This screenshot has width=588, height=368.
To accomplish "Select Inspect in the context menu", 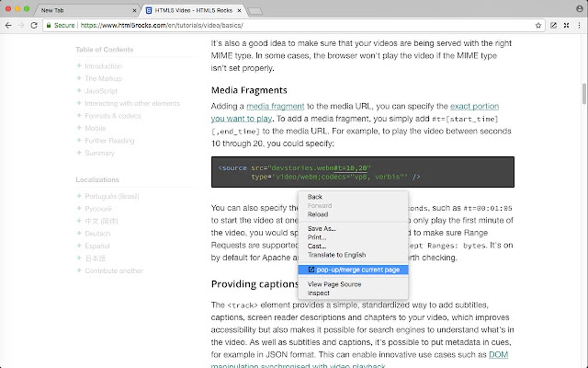I will pos(319,293).
